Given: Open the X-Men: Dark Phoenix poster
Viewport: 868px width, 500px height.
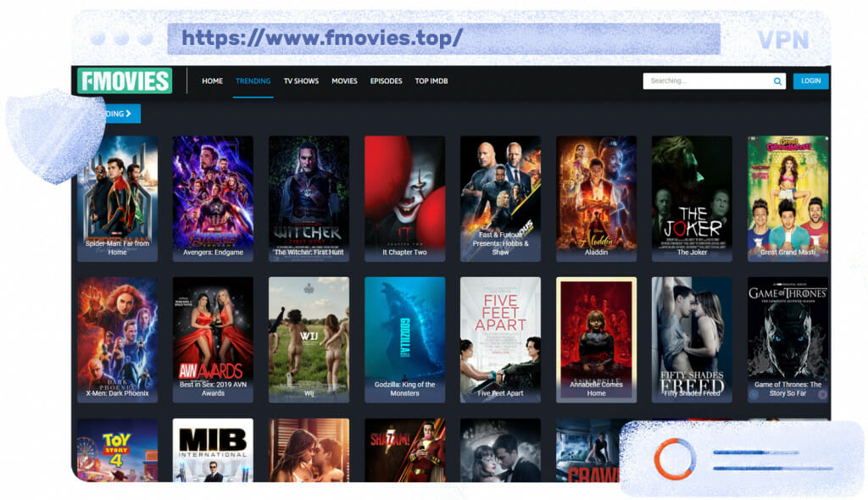Looking at the screenshot, I should [x=117, y=340].
